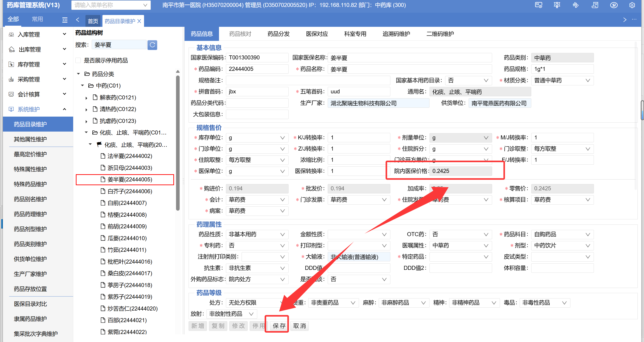Toggle 是否展示停用药品 checkbox
644x342 pixels.
[x=78, y=60]
